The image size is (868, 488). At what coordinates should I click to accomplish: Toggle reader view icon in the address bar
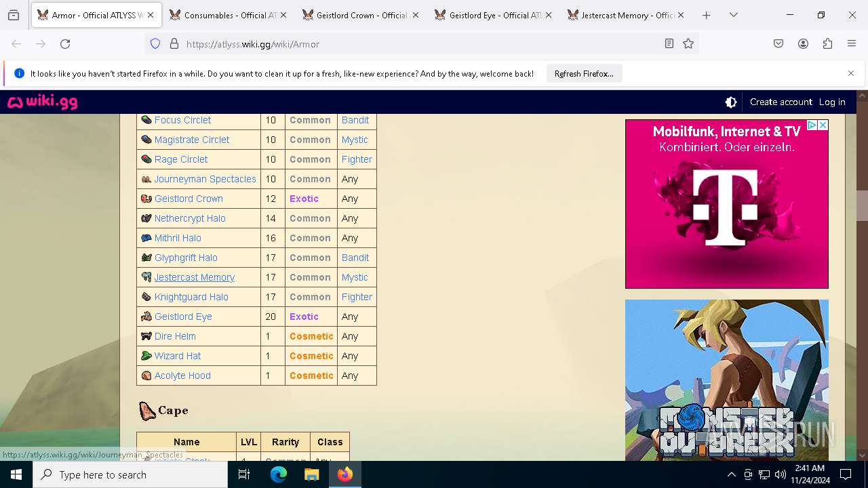[x=669, y=44]
